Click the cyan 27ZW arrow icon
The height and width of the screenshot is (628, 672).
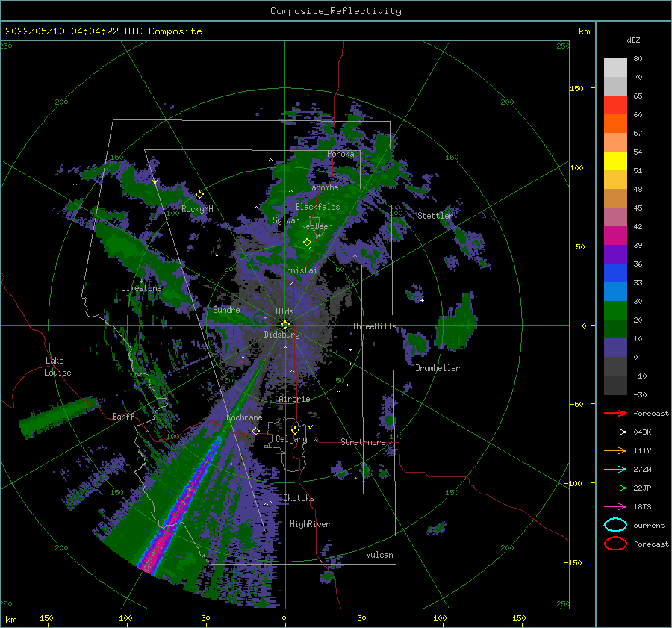(615, 470)
